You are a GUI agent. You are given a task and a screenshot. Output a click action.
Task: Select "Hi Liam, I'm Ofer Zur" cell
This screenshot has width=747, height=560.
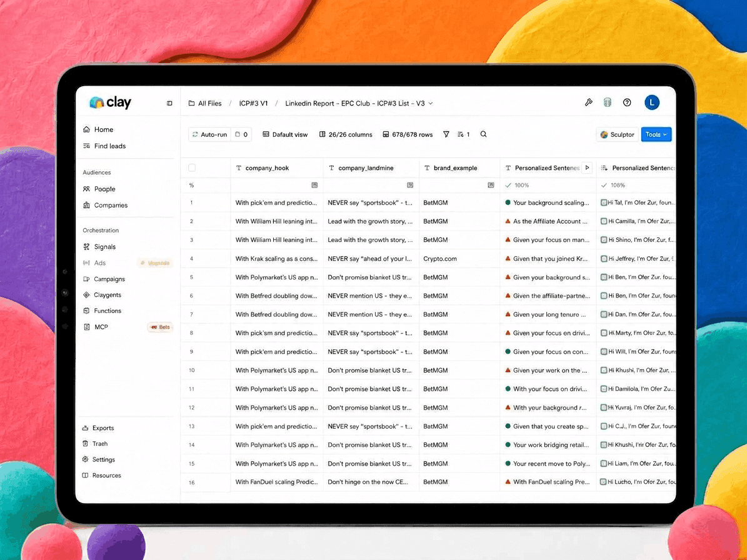point(636,463)
